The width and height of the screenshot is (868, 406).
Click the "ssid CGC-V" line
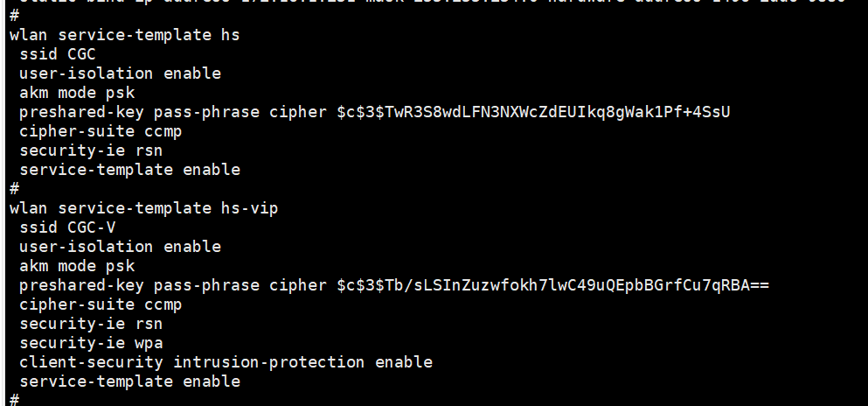coord(67,227)
